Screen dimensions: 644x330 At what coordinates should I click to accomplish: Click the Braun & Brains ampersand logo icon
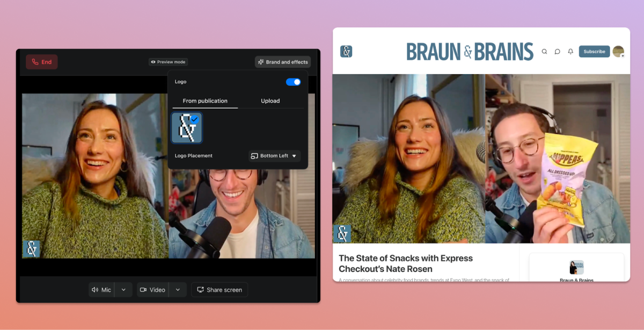click(346, 52)
